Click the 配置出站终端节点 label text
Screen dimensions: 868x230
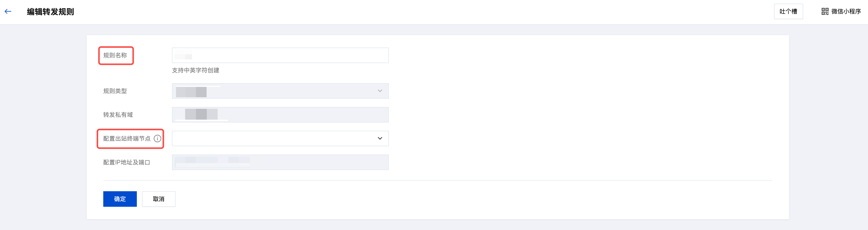tap(127, 139)
